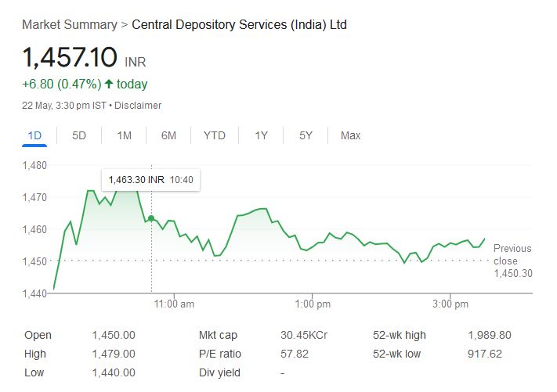Click the 1,450 y-axis label
557x392 pixels.
(x=34, y=261)
